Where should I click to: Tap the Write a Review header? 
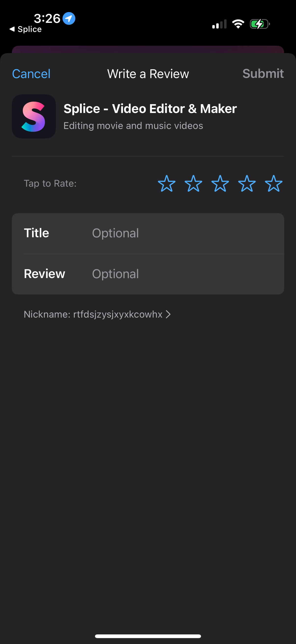[x=148, y=73]
